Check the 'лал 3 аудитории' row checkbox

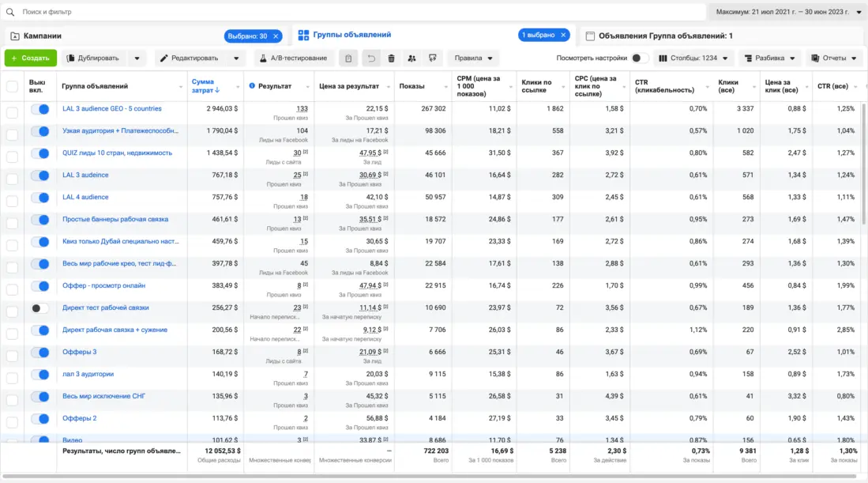tap(12, 379)
